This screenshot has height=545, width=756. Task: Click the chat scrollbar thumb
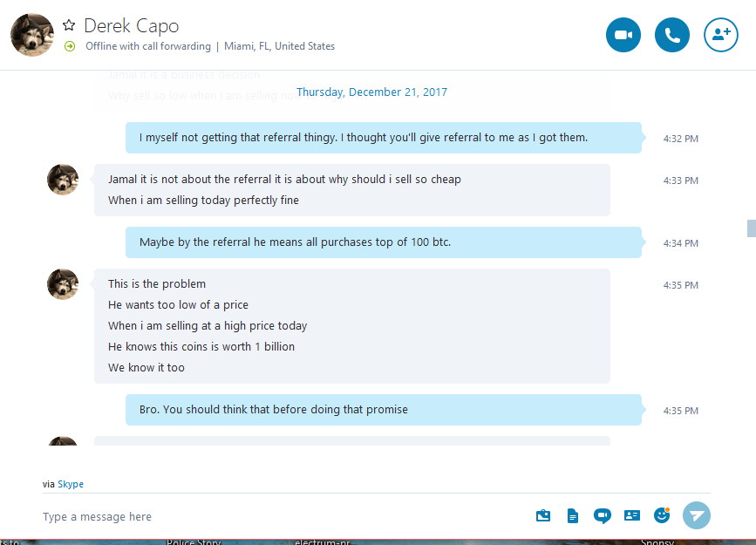751,228
